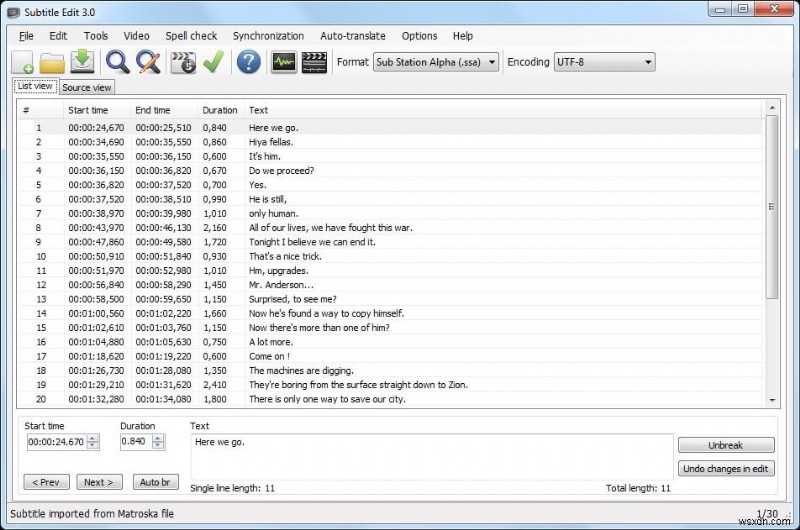The image size is (800, 530).
Task: Open the File menu
Action: tap(26, 36)
